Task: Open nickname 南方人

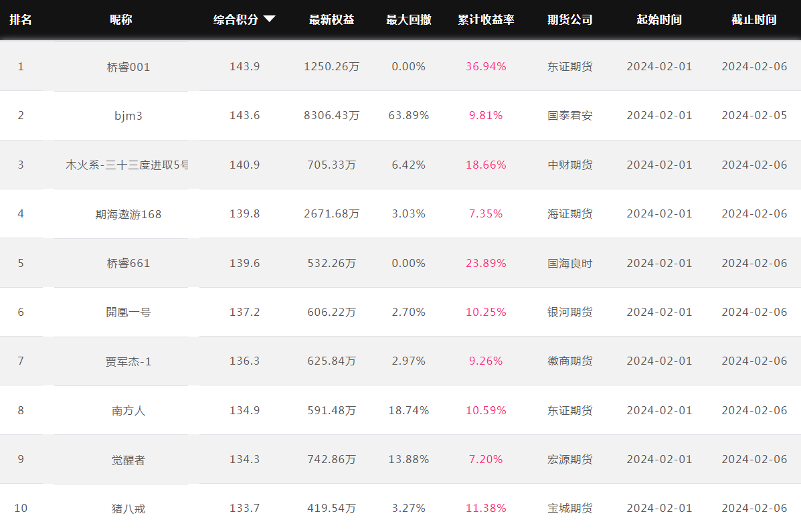Action: pyautogui.click(x=128, y=410)
